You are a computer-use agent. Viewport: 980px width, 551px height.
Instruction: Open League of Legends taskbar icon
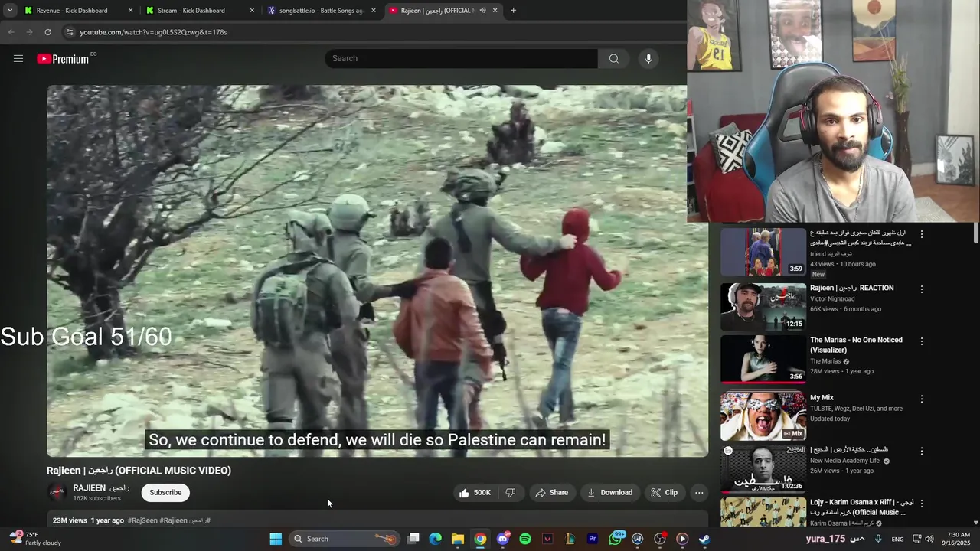click(570, 539)
